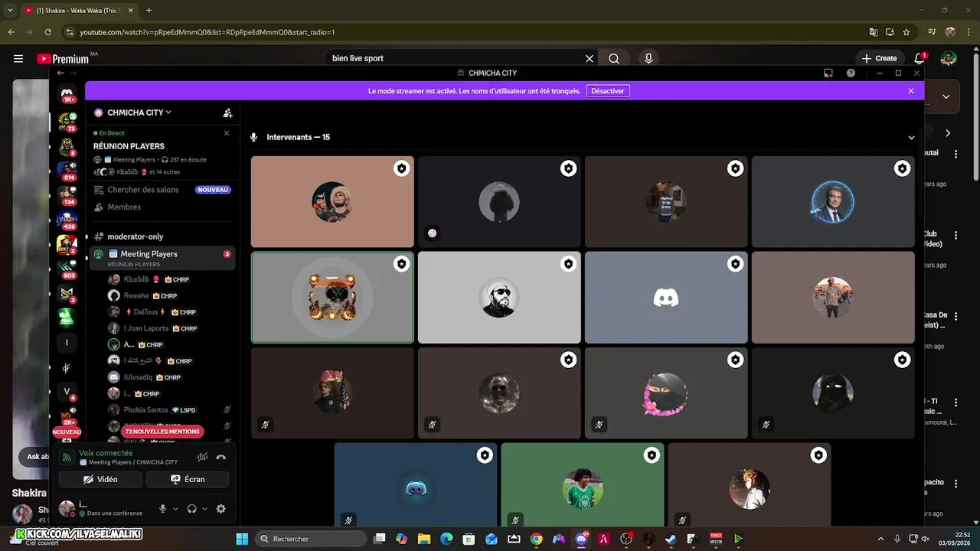Screen dimensions: 980x551
Task: Click the role badge on Khabib's tile
Action: [x=401, y=168]
